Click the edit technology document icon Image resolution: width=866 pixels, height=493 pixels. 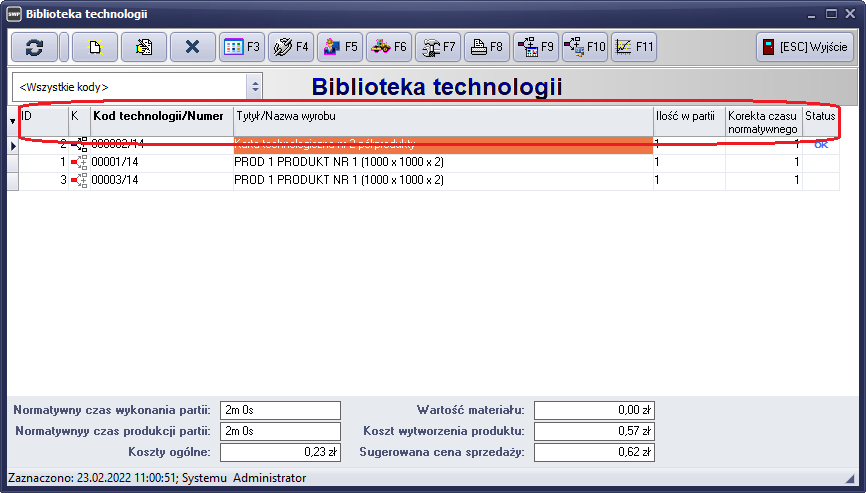(143, 47)
